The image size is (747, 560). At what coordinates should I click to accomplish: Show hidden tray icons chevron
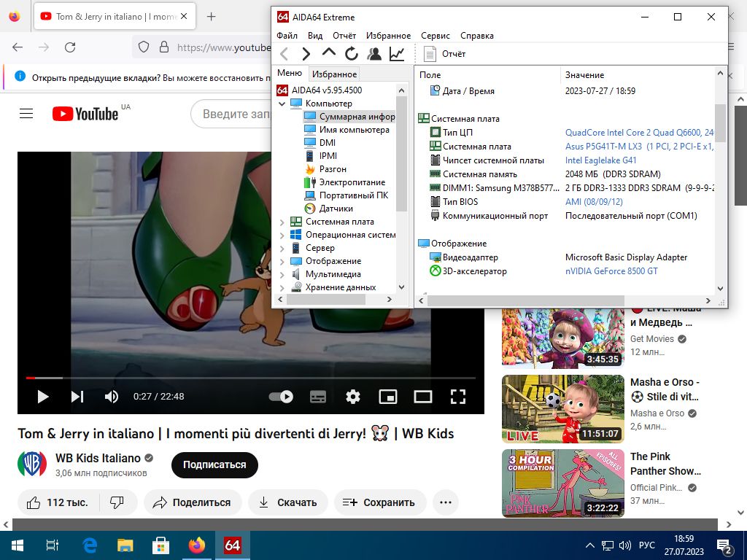(x=589, y=545)
